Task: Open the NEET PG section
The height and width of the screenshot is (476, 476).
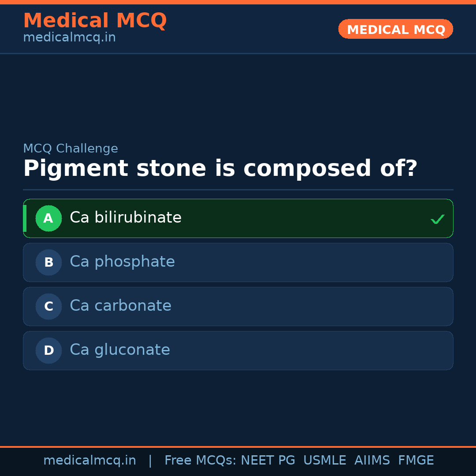Action: 268,460
